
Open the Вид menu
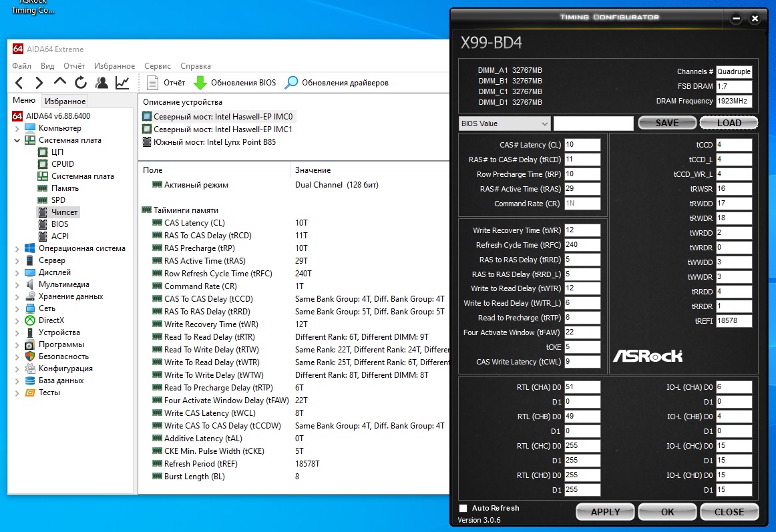(47, 66)
